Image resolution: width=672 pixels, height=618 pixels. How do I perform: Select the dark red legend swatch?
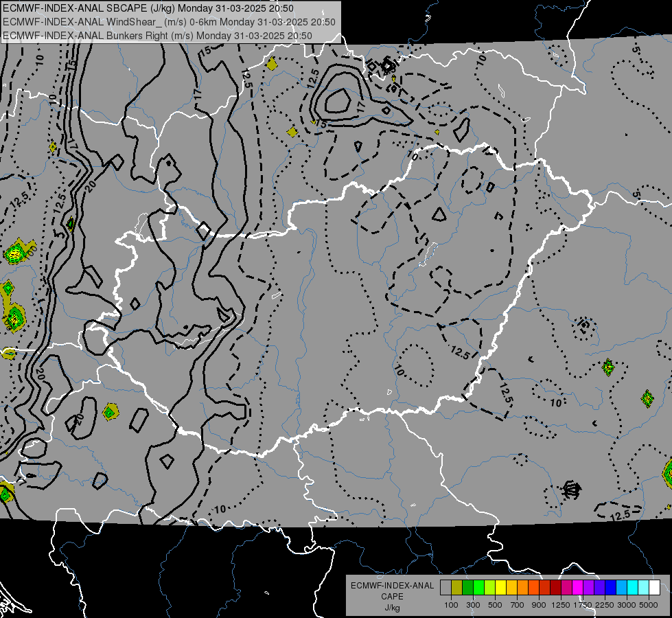click(x=555, y=587)
